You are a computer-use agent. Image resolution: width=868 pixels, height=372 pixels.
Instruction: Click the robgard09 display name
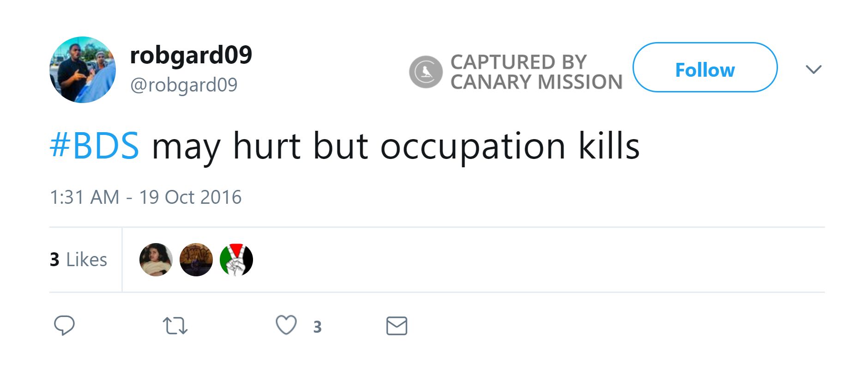coord(191,55)
